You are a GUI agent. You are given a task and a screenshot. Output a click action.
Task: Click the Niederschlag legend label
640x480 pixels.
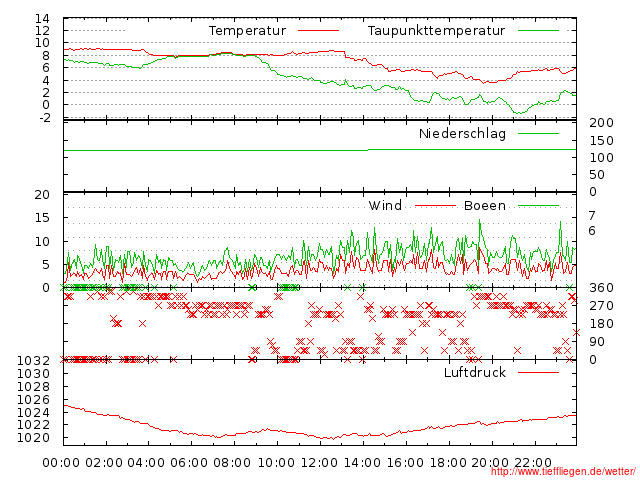[x=462, y=133]
